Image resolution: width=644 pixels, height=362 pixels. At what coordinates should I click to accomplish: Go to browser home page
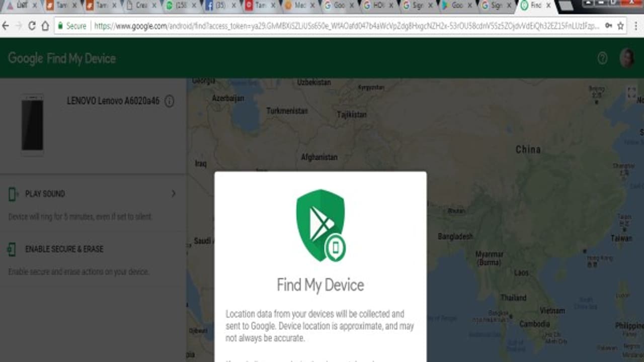click(x=45, y=26)
